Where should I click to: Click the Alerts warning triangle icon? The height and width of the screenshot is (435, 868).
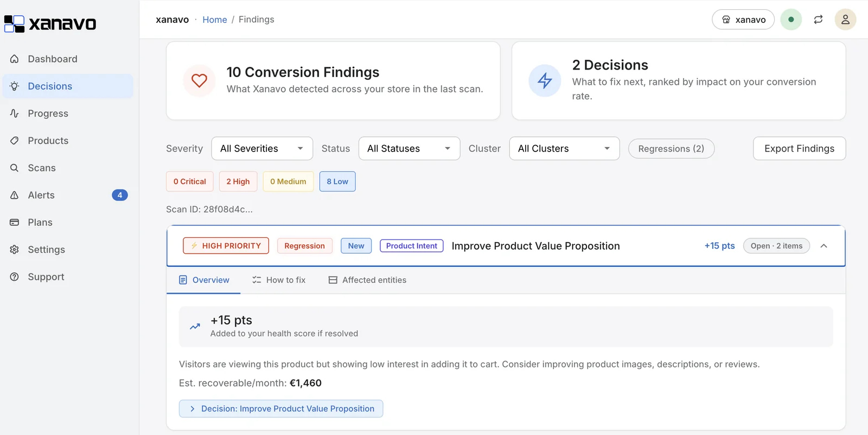point(15,195)
